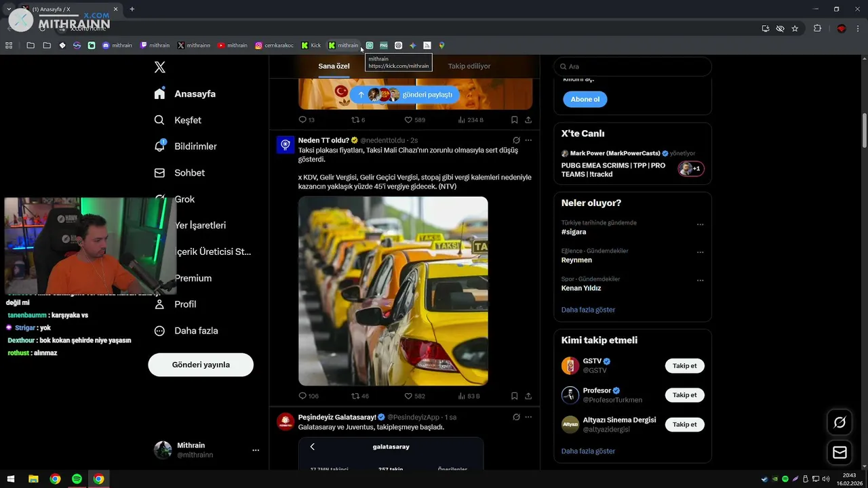Open options for Reynmen trend
This screenshot has width=868, height=488.
coord(701,252)
